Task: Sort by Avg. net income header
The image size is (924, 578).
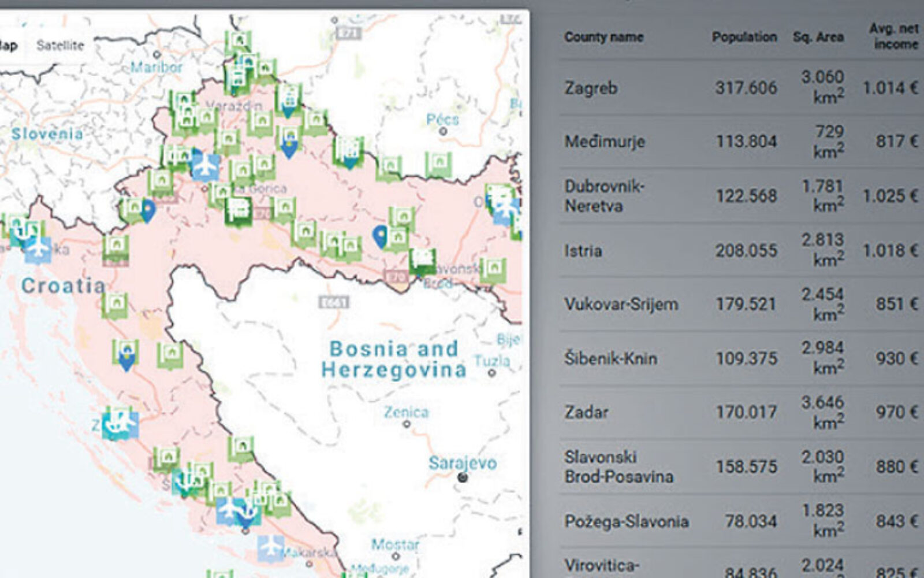Action: 894,36
